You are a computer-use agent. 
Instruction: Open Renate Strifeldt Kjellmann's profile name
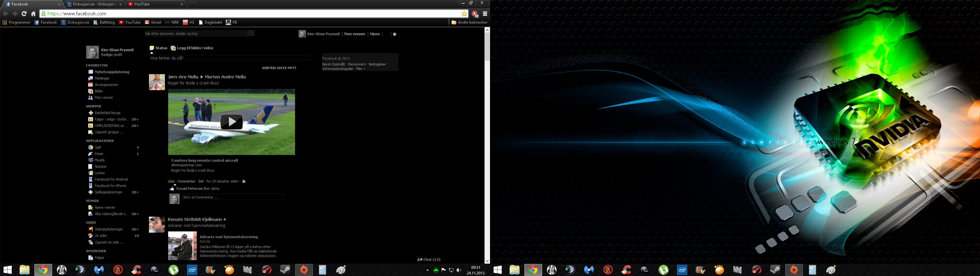195,220
